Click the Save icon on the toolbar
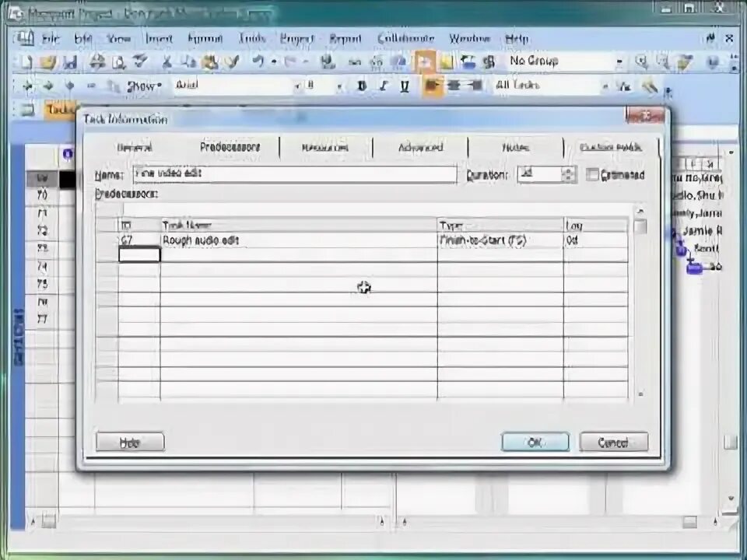The width and height of the screenshot is (747, 560). pyautogui.click(x=68, y=61)
